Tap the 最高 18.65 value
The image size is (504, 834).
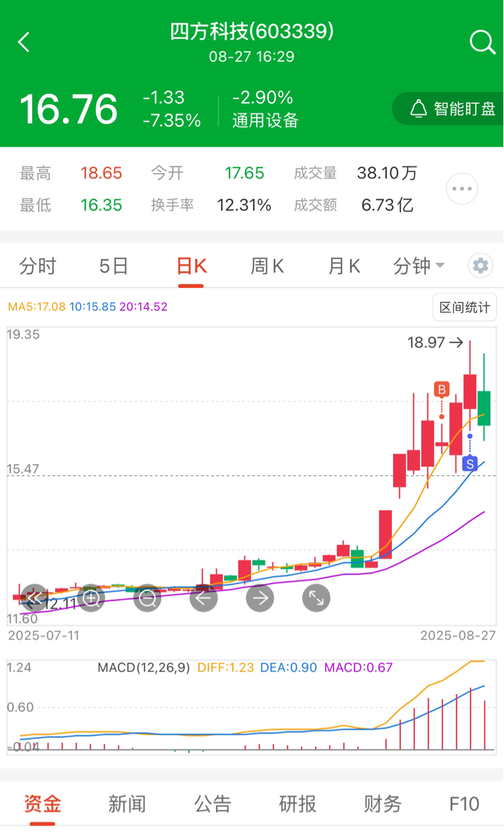(x=102, y=173)
